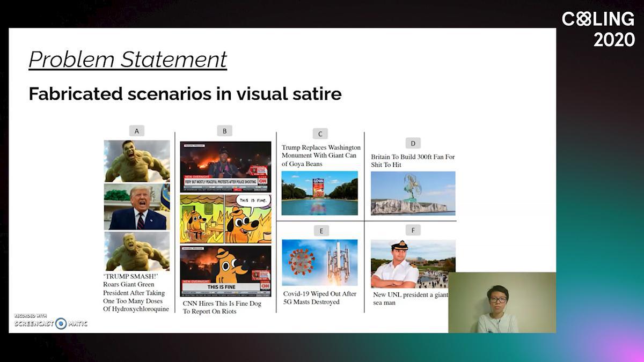Select the label badge E
The image size is (644, 362).
point(321,231)
